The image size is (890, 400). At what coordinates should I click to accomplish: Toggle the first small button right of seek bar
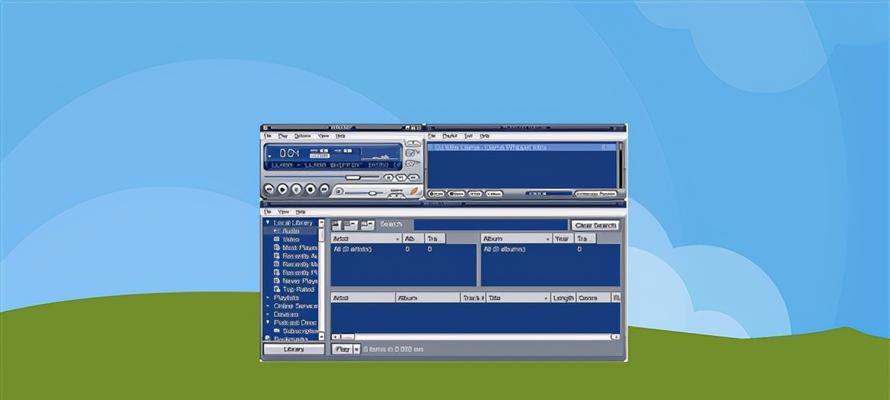(x=389, y=178)
